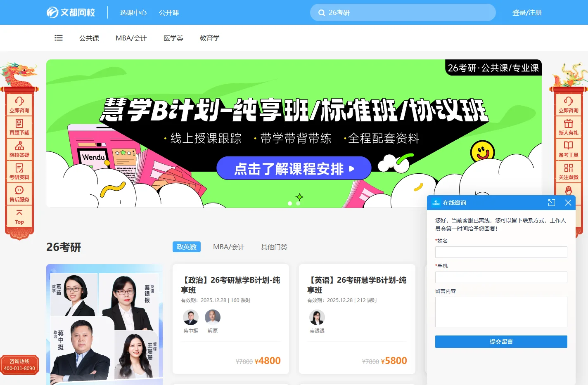Click 登录/注册 link

coord(527,13)
